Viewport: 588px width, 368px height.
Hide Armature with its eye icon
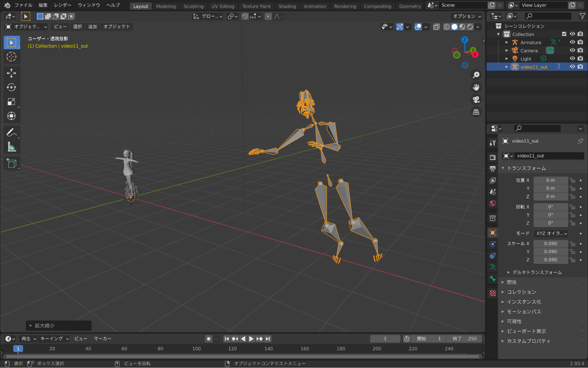[572, 42]
